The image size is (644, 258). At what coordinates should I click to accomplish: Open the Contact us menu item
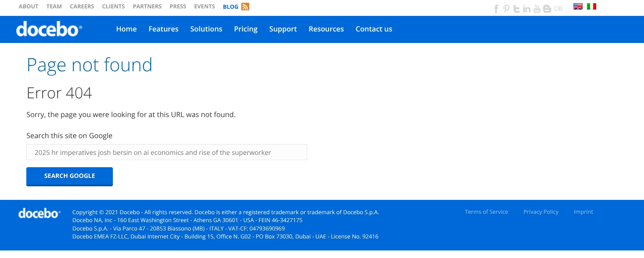[x=374, y=29]
